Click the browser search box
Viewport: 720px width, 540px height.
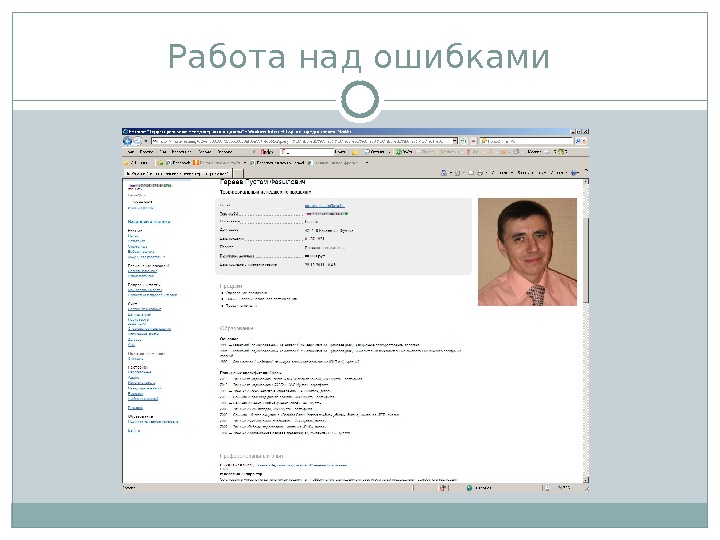(x=527, y=141)
